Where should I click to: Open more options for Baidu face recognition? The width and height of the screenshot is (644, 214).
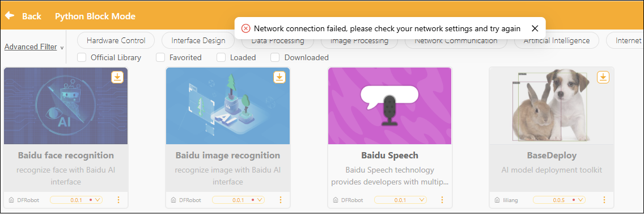(x=118, y=200)
